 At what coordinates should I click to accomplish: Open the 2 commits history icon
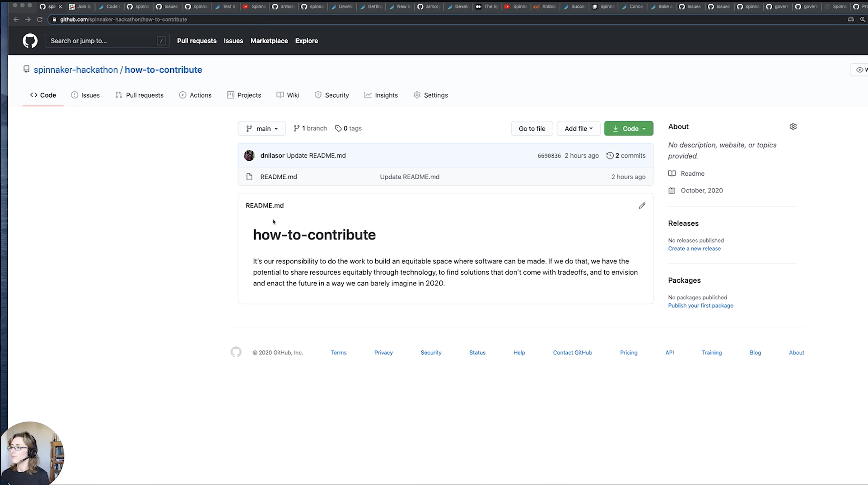[x=610, y=155]
